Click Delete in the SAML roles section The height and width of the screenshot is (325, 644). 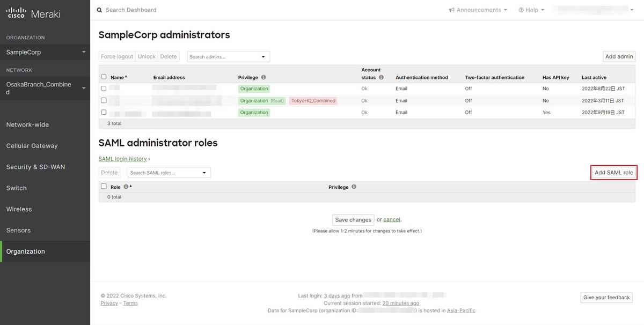[x=109, y=173]
